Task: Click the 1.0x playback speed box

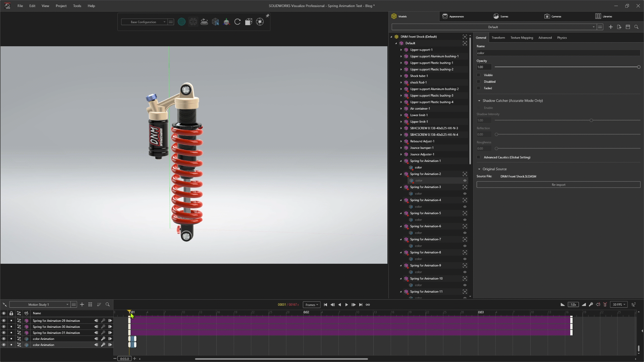Action: pyautogui.click(x=573, y=304)
